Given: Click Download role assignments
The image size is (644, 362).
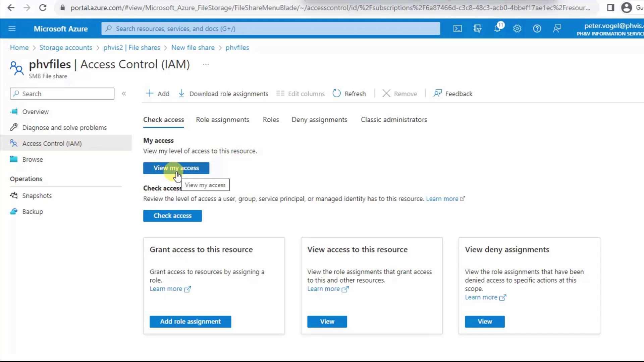Looking at the screenshot, I should click(x=223, y=94).
